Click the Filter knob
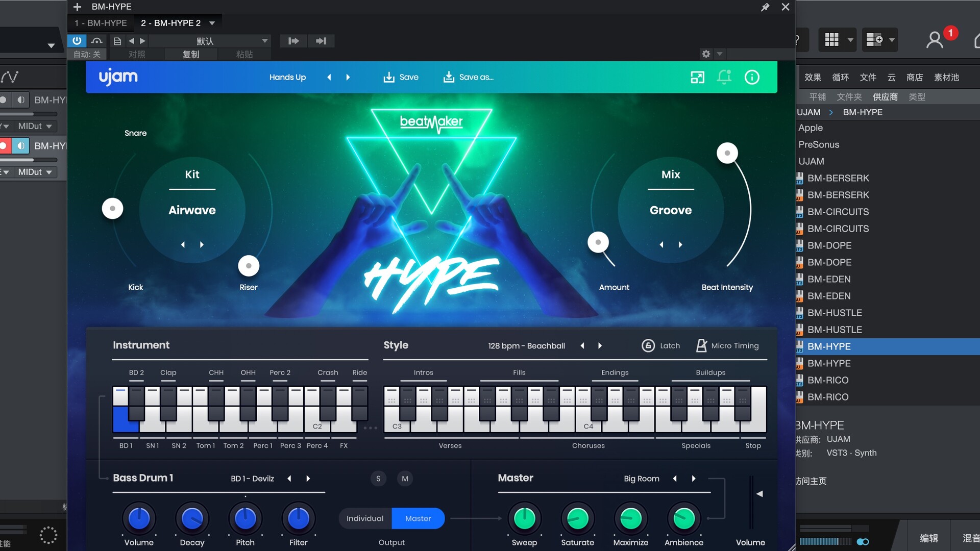The width and height of the screenshot is (980, 551). click(298, 518)
